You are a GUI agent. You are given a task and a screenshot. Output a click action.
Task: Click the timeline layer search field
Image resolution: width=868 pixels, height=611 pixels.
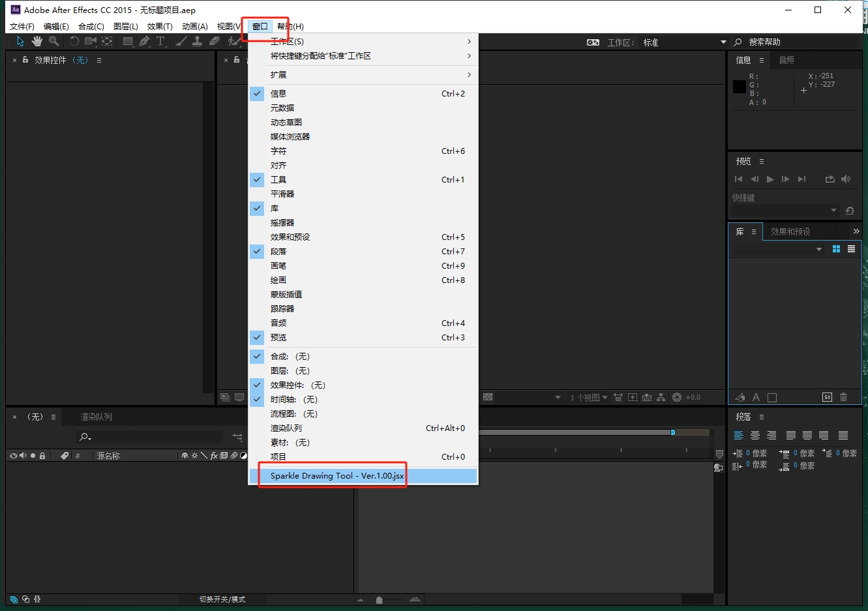click(x=149, y=437)
